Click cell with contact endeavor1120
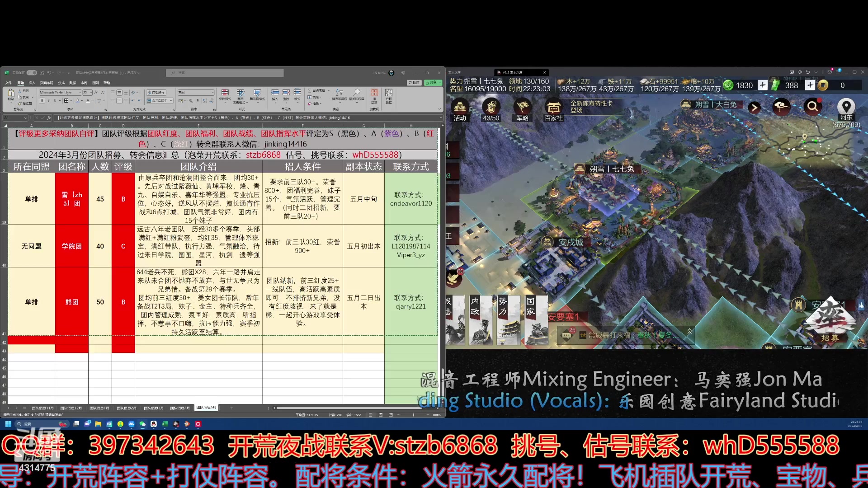 tap(410, 199)
